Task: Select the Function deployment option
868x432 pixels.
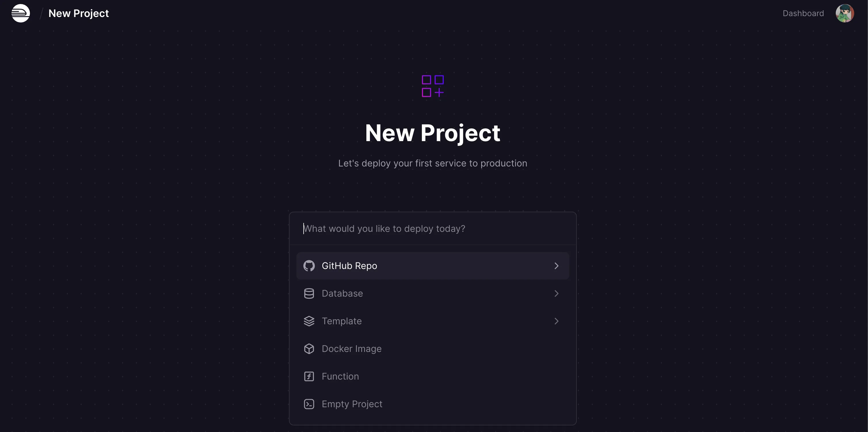Action: 340,376
